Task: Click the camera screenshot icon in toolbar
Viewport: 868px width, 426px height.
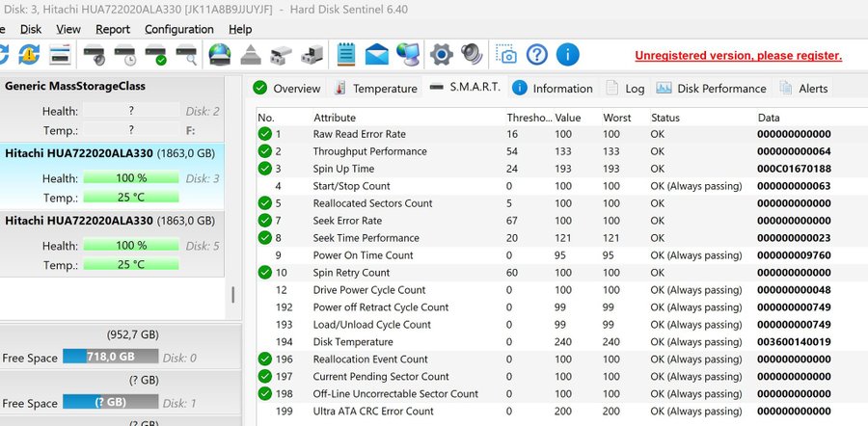Action: pos(505,54)
